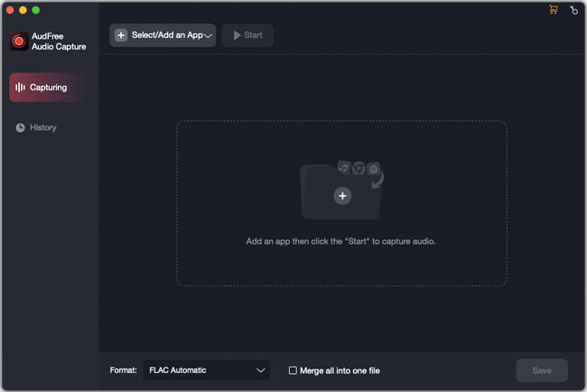Image resolution: width=587 pixels, height=392 pixels.
Task: Click the waveform icon beside Capturing
Action: point(20,88)
